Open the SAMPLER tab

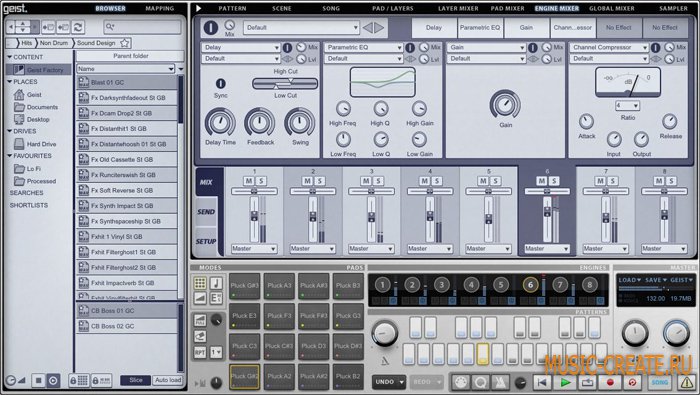click(x=673, y=8)
